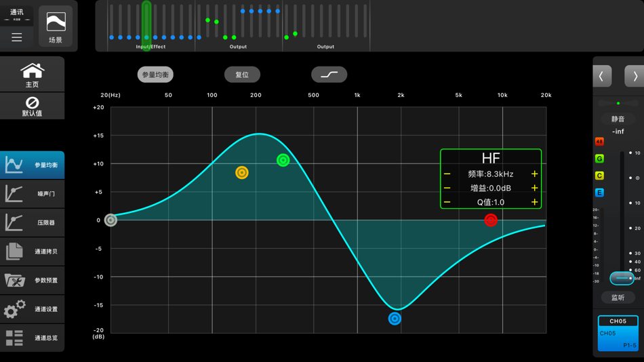Select 参量均衡 in the sidebar
The image size is (644, 362).
[32, 165]
